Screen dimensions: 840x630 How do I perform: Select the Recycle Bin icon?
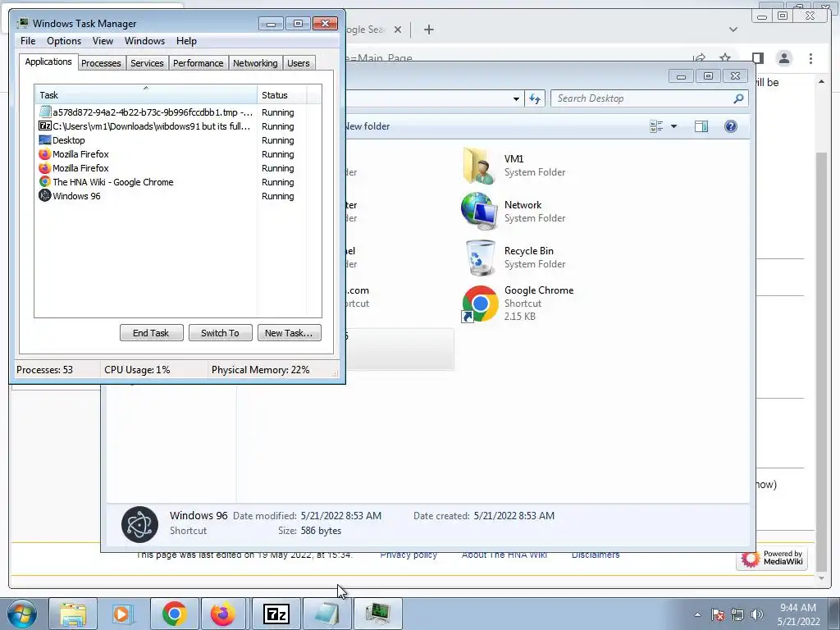(481, 258)
